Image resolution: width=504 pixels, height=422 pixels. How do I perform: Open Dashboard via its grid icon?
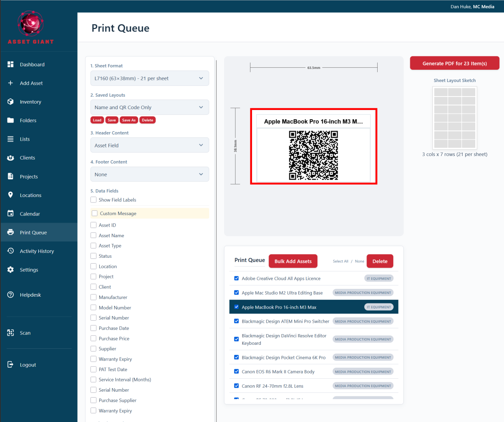(x=11, y=64)
